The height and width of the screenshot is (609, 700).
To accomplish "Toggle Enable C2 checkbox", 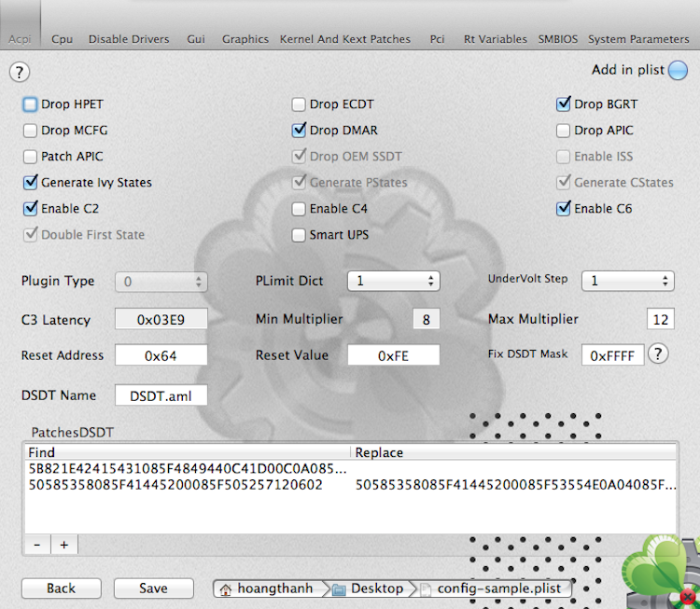I will click(x=30, y=208).
